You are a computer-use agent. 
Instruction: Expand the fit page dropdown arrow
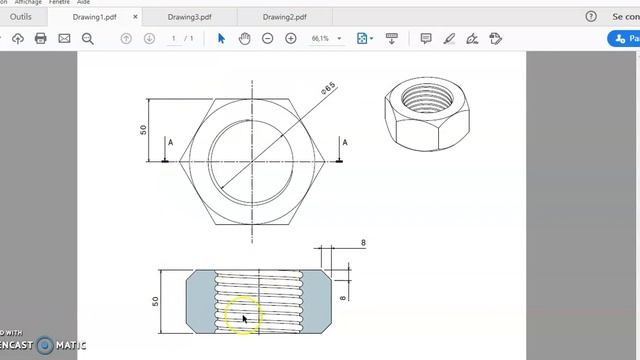[371, 39]
